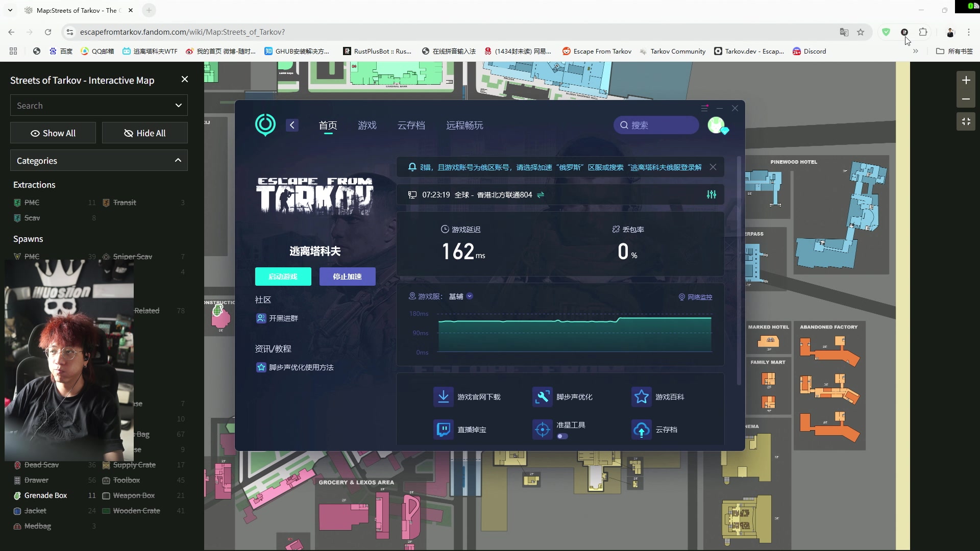
Task: Zoom out on the interactive map
Action: click(966, 99)
